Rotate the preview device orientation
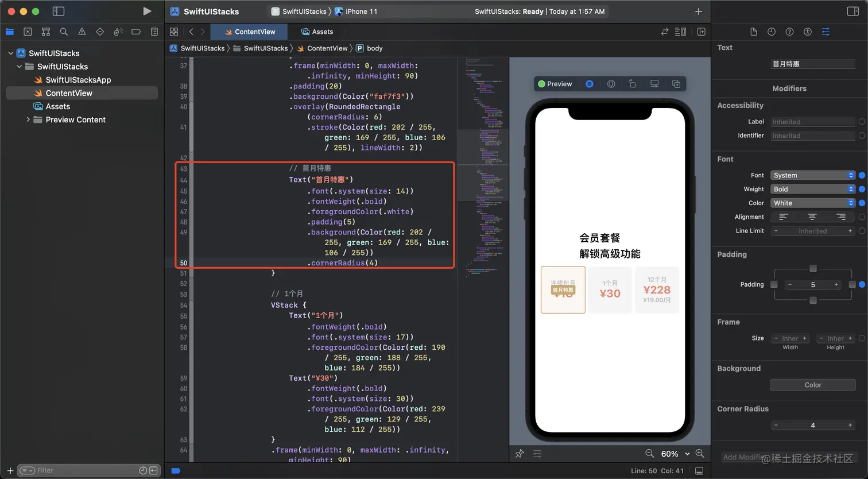 click(x=633, y=84)
